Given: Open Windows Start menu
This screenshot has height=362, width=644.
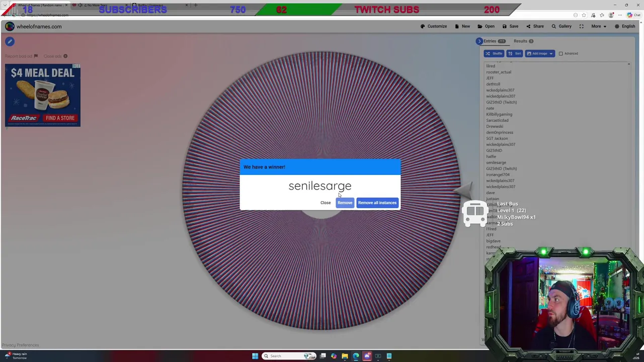Looking at the screenshot, I should [x=255, y=356].
